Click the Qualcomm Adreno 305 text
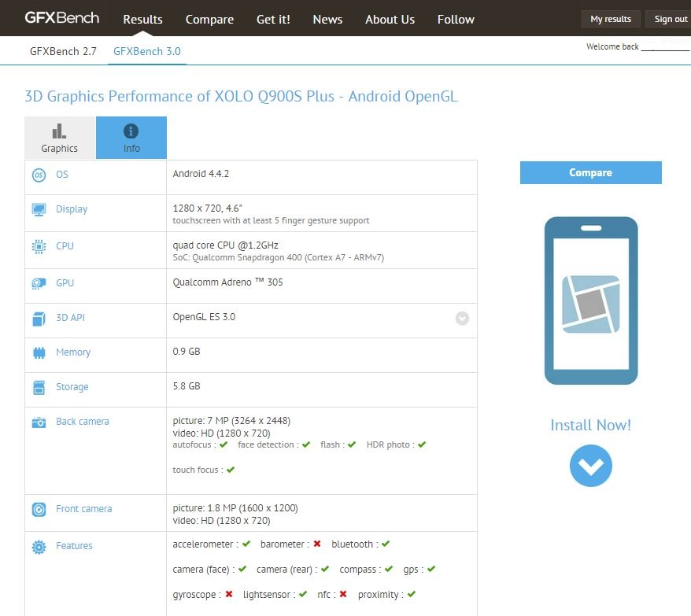The height and width of the screenshot is (616, 691). 227,282
